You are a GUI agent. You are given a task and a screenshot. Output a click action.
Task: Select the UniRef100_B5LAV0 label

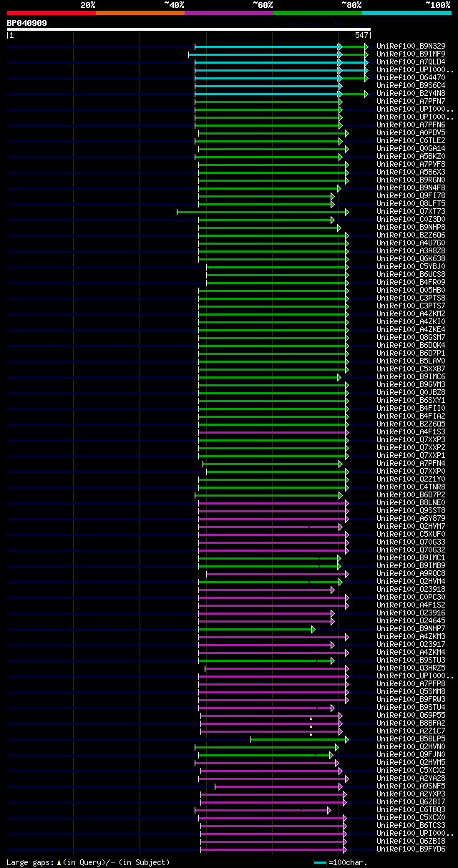pyautogui.click(x=411, y=361)
